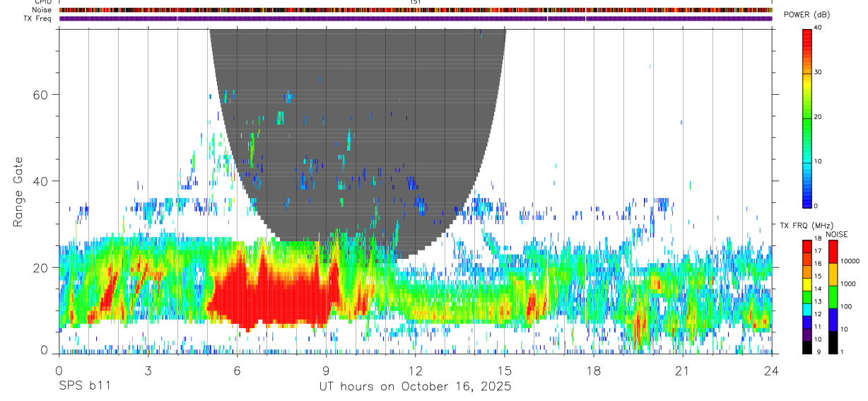The height and width of the screenshot is (401, 868).
Task: Click the Noise strip label at top
Action: click(x=42, y=10)
